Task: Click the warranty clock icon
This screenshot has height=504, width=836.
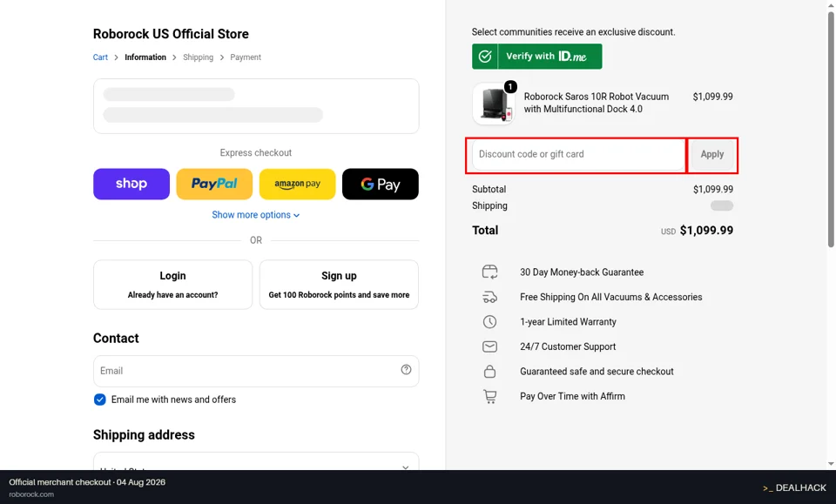Action: (x=489, y=322)
